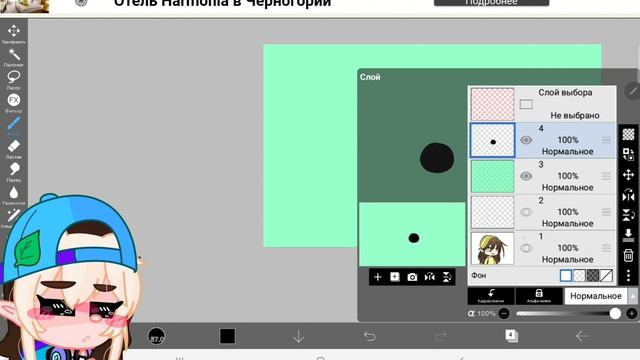Screen dimensions: 640x360
Task: Click the Не выбрано label
Action: tap(575, 116)
